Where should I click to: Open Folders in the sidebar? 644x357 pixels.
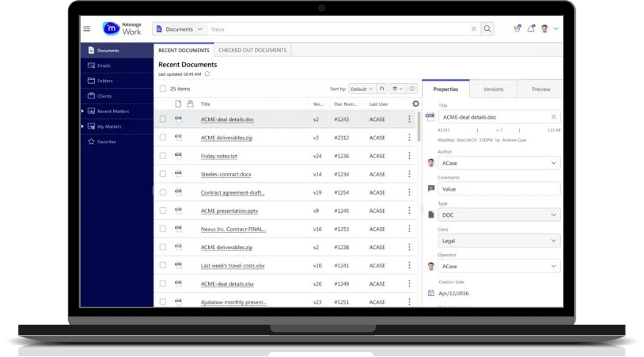click(117, 81)
